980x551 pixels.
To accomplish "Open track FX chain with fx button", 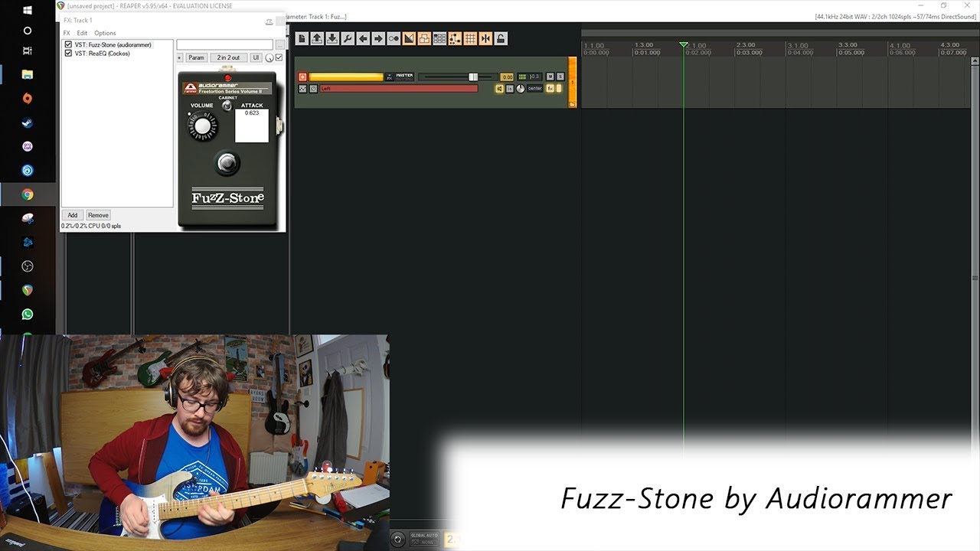I will click(x=550, y=89).
